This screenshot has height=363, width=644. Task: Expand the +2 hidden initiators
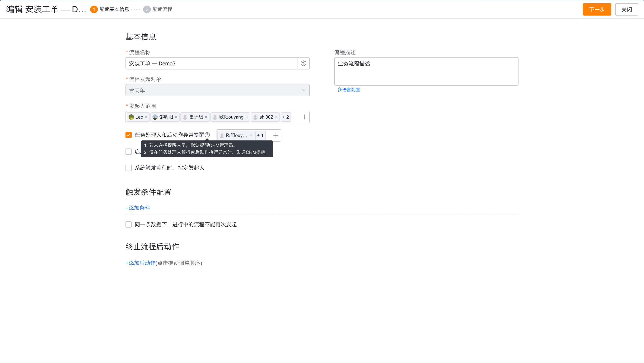point(286,117)
